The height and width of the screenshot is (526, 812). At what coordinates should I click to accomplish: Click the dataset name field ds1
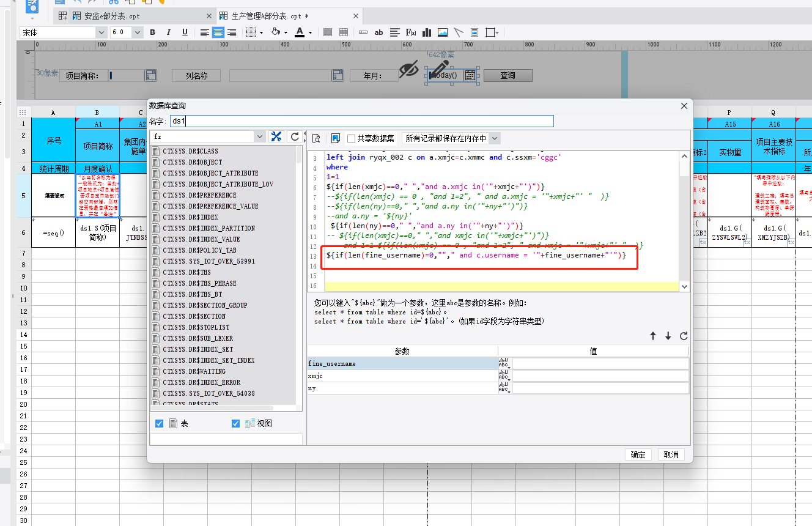click(x=361, y=121)
